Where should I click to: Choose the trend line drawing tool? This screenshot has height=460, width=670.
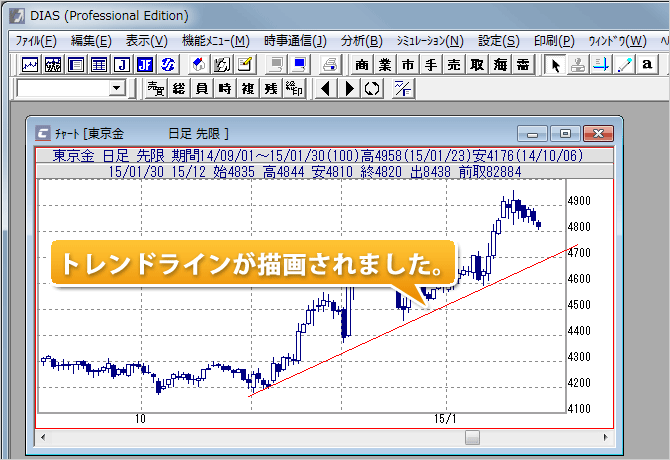(x=625, y=65)
